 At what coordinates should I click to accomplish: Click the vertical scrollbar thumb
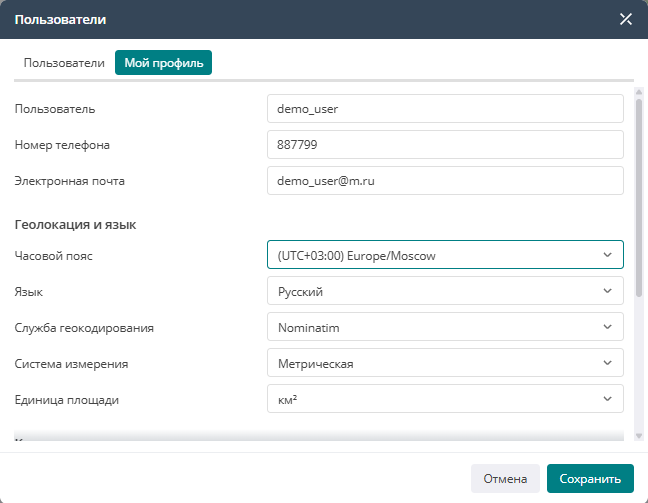pos(639,198)
